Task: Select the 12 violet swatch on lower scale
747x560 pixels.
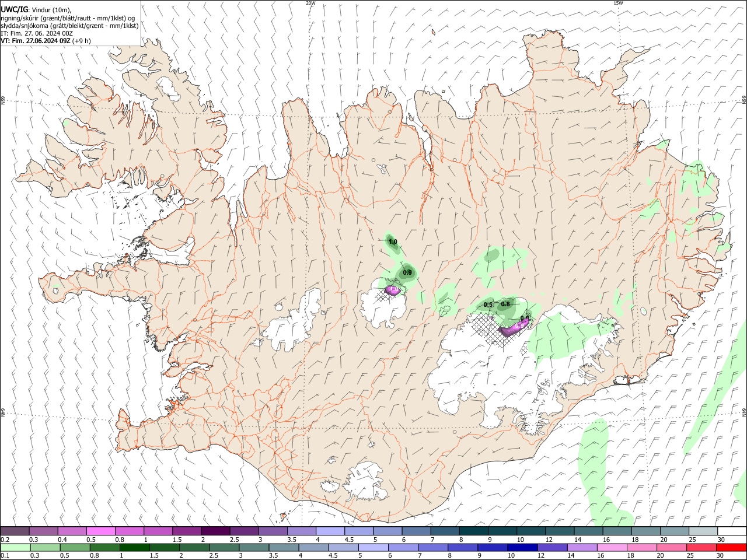Action: point(553,548)
